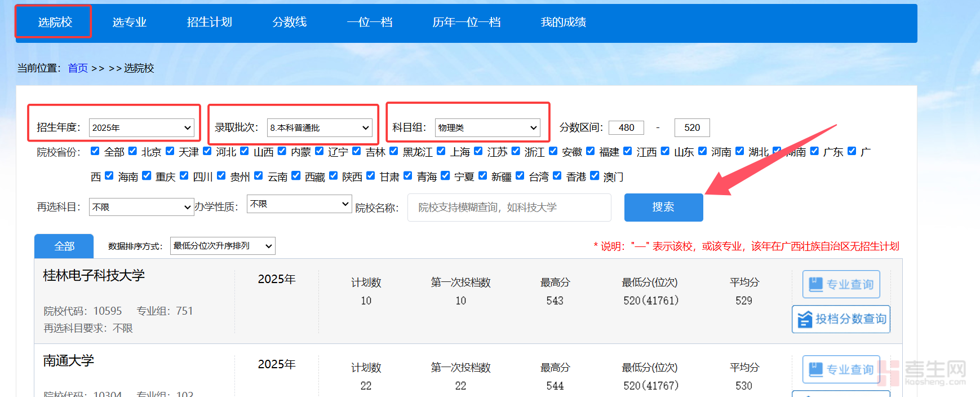Switch to 历年一位一档 tab
The width and height of the screenshot is (980, 397).
[x=467, y=22]
